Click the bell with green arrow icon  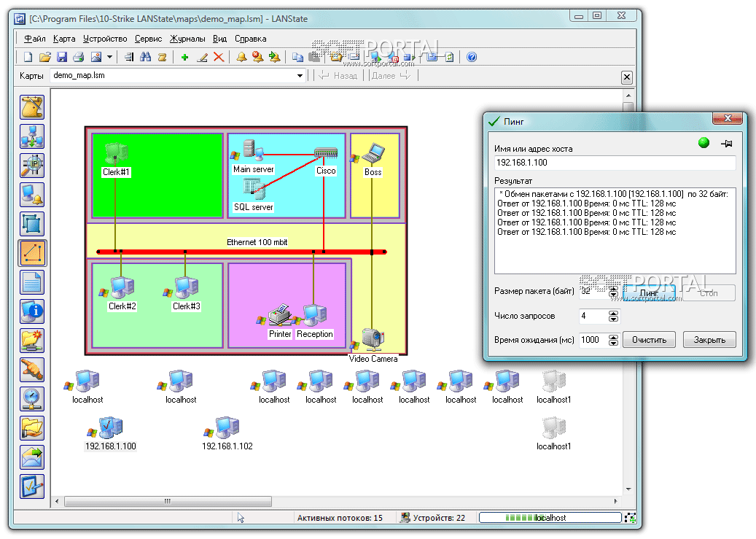[x=274, y=58]
